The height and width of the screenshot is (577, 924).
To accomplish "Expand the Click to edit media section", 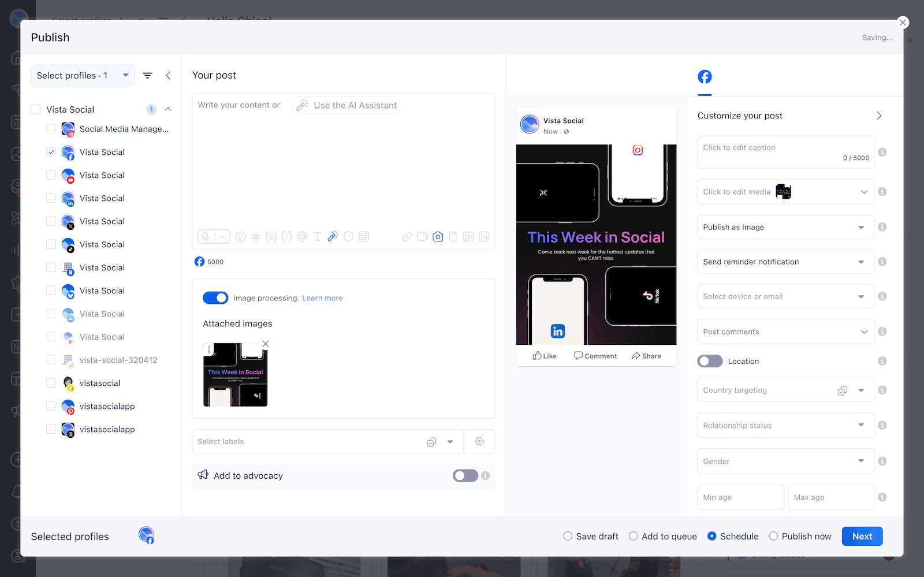I will [786, 192].
